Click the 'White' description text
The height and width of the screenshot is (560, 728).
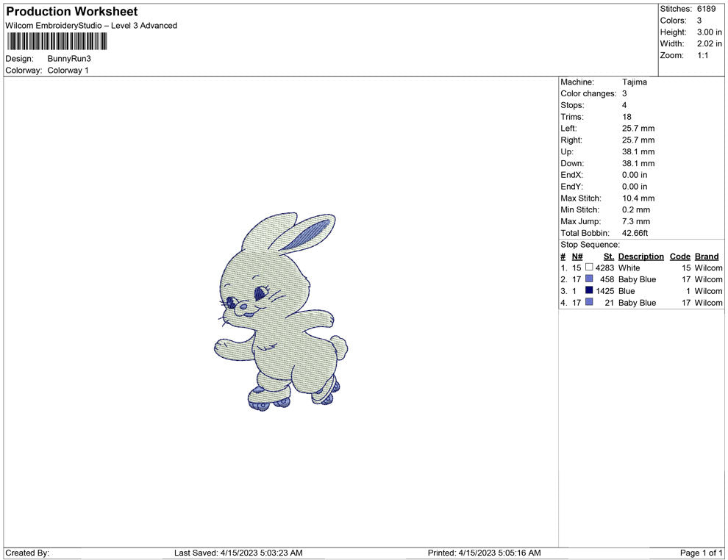[629, 268]
